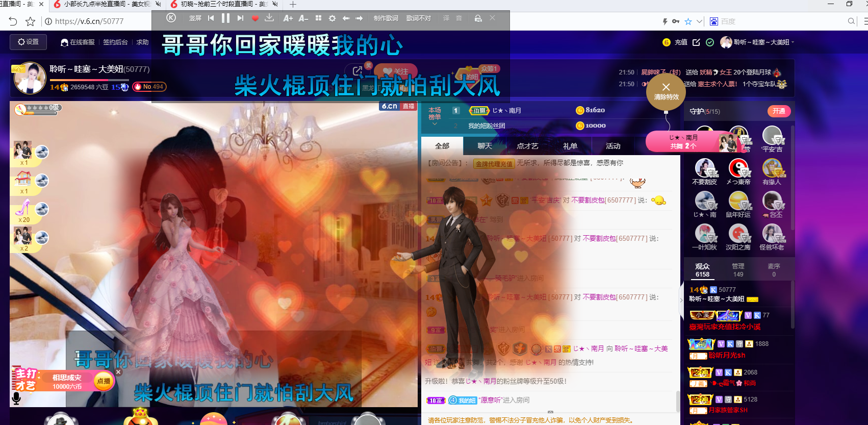
Task: Close the desktop lyrics bar
Action: click(492, 17)
